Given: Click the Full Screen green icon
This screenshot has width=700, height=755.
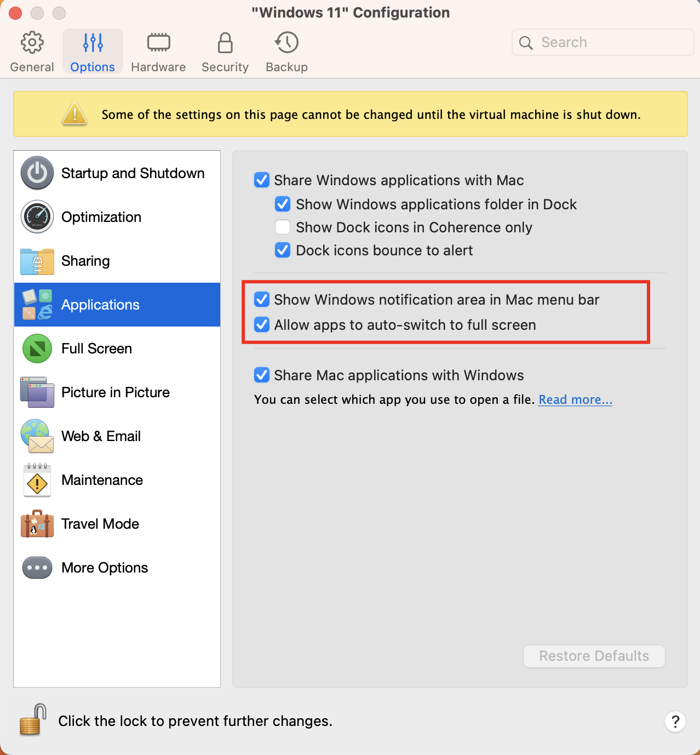Looking at the screenshot, I should 37,348.
